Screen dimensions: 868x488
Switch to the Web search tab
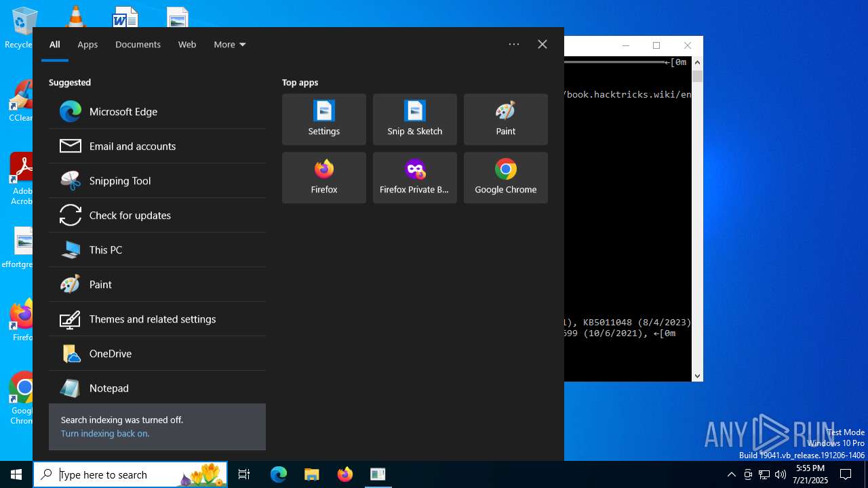[187, 45]
